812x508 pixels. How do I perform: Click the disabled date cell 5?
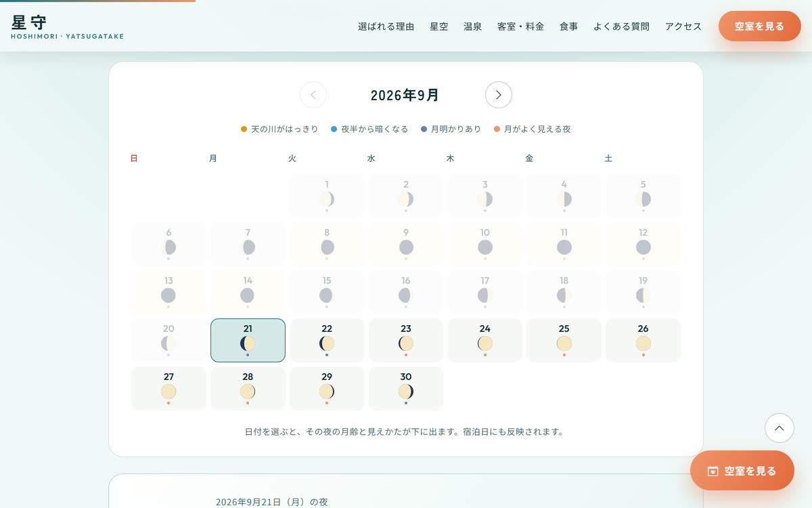644,196
